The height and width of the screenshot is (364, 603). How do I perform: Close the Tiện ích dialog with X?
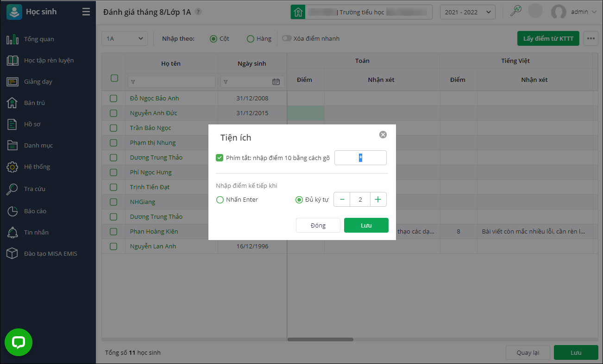coord(383,135)
